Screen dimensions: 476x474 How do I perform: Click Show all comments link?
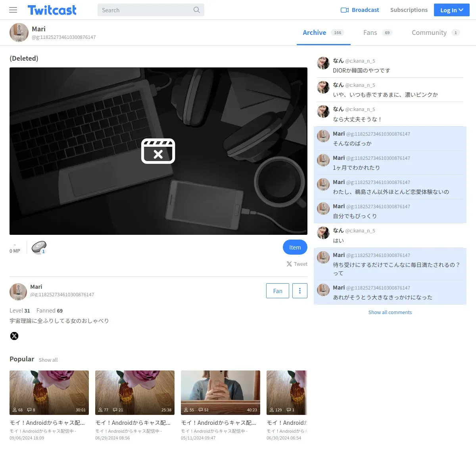coord(390,312)
